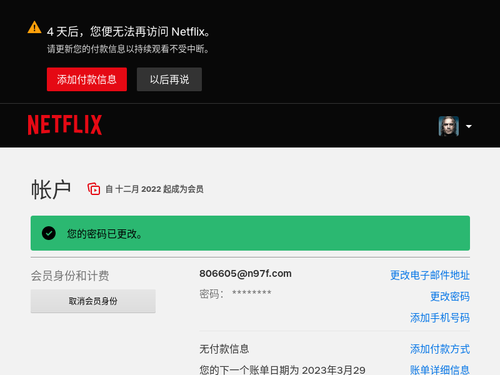Click the checkmark icon in green banner
Image resolution: width=500 pixels, height=375 pixels.
49,233
